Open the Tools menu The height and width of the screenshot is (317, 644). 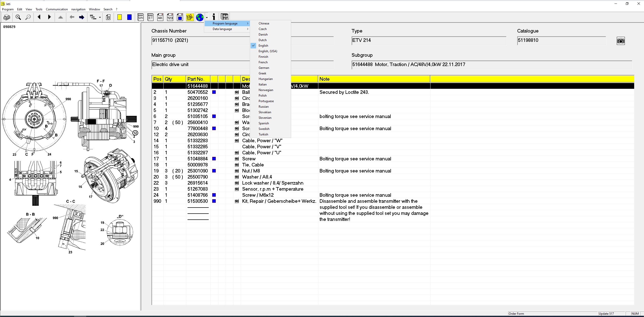[39, 9]
